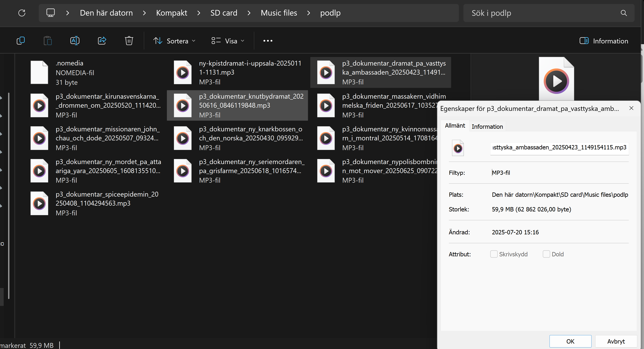Screen dimensions: 644x349
Task: Click the search magnifier icon
Action: click(x=623, y=13)
